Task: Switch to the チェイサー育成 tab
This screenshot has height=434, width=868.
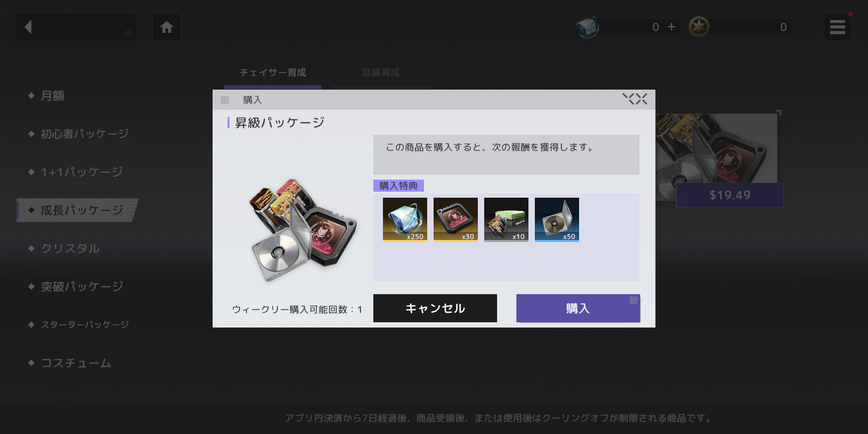Action: [273, 73]
